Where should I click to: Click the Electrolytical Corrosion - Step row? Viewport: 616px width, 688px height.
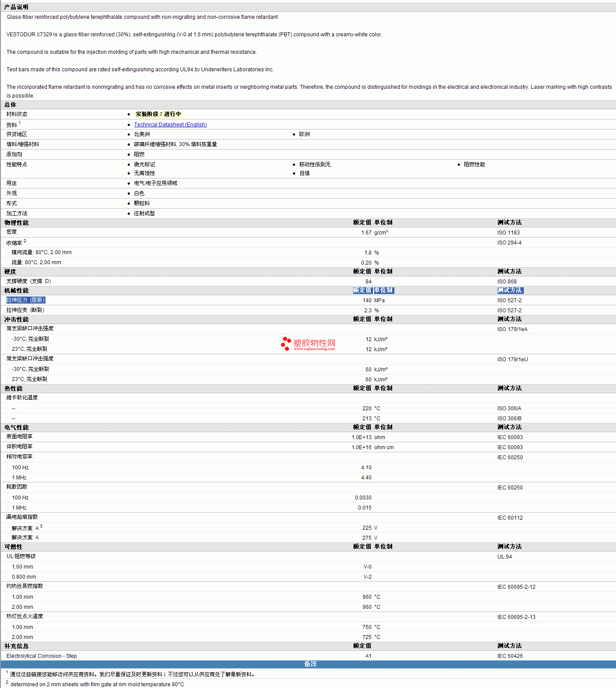tap(308, 656)
